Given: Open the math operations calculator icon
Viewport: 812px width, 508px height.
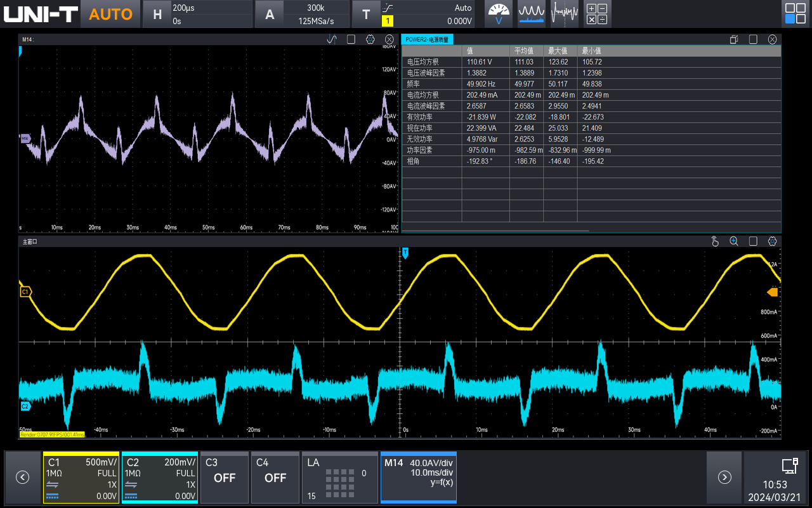Looking at the screenshot, I should tap(596, 14).
